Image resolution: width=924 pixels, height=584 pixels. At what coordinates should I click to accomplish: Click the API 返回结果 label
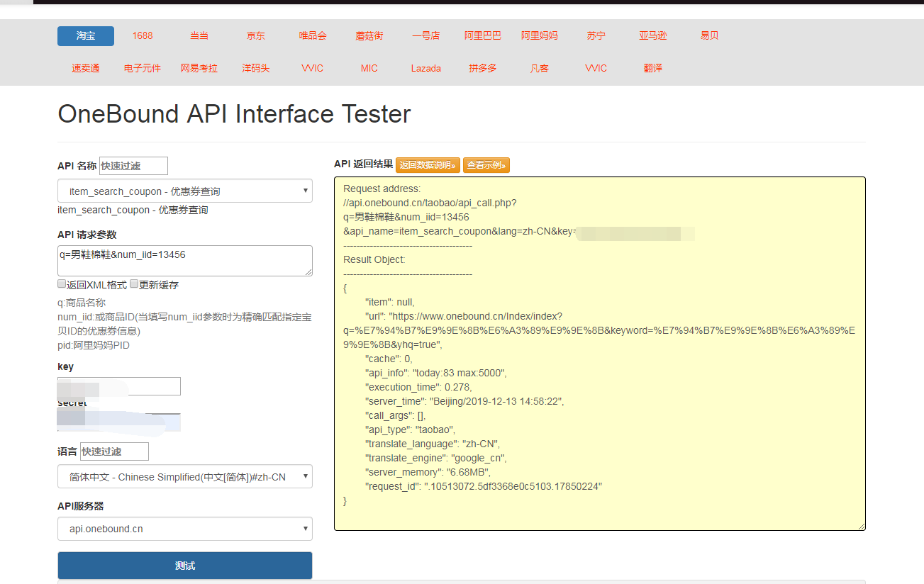tap(363, 164)
